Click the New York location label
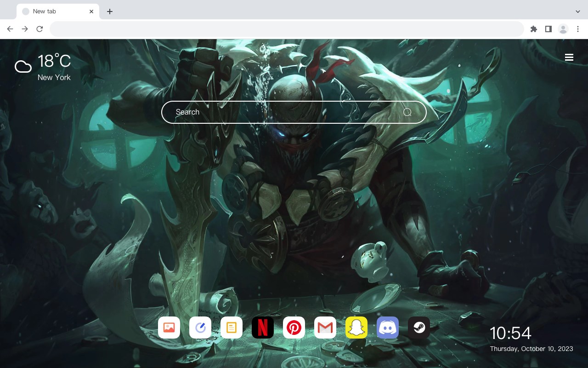This screenshot has height=368, width=588. pyautogui.click(x=54, y=77)
